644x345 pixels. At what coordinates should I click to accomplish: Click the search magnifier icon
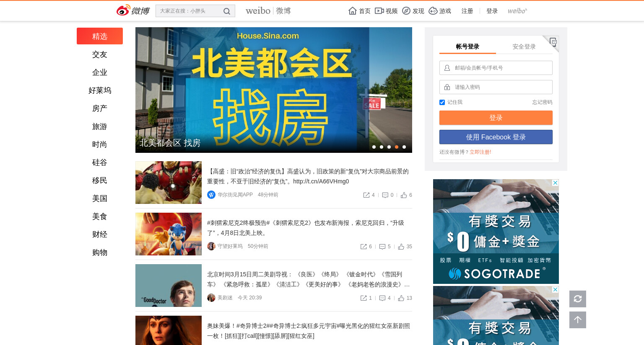pos(227,11)
